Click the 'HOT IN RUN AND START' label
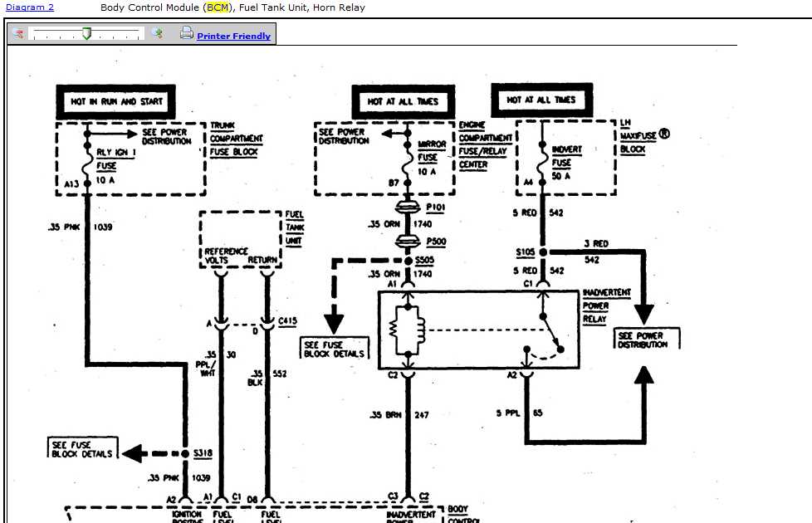Image resolution: width=812 pixels, height=523 pixels. pyautogui.click(x=116, y=101)
